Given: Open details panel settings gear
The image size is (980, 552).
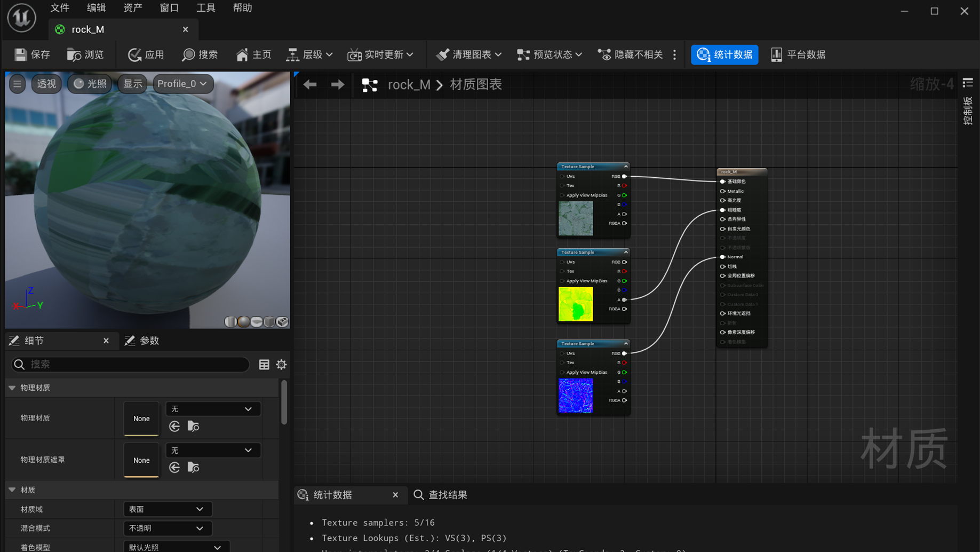Looking at the screenshot, I should point(282,365).
